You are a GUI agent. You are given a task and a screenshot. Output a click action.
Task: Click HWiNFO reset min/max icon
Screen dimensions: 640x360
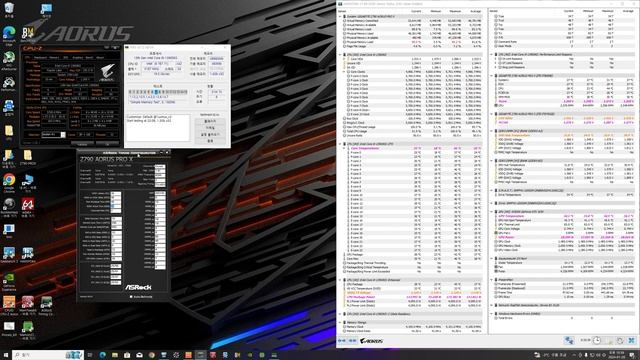click(620, 340)
